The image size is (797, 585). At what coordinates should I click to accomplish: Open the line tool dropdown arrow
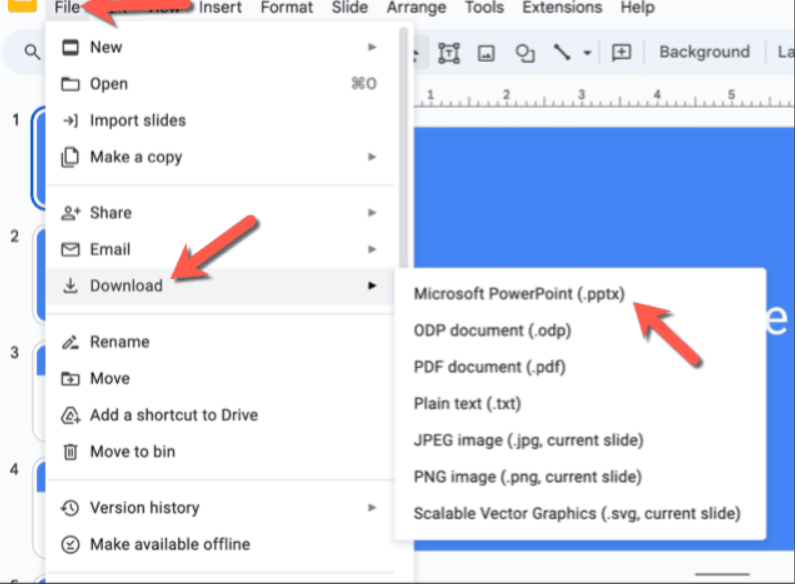(587, 53)
